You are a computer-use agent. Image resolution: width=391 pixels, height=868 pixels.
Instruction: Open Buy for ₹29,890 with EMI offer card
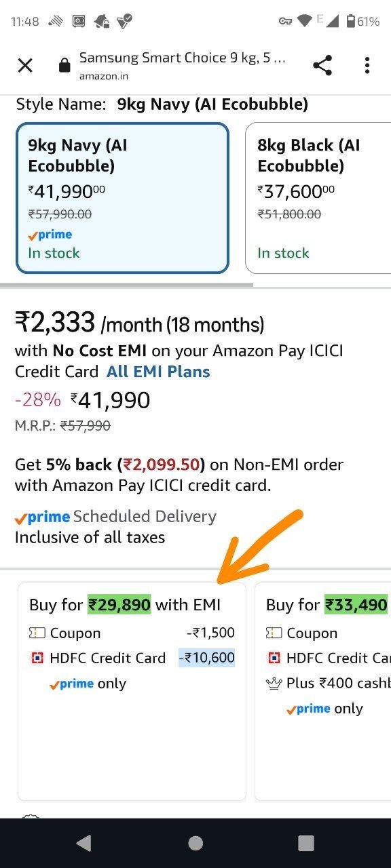tap(132, 691)
